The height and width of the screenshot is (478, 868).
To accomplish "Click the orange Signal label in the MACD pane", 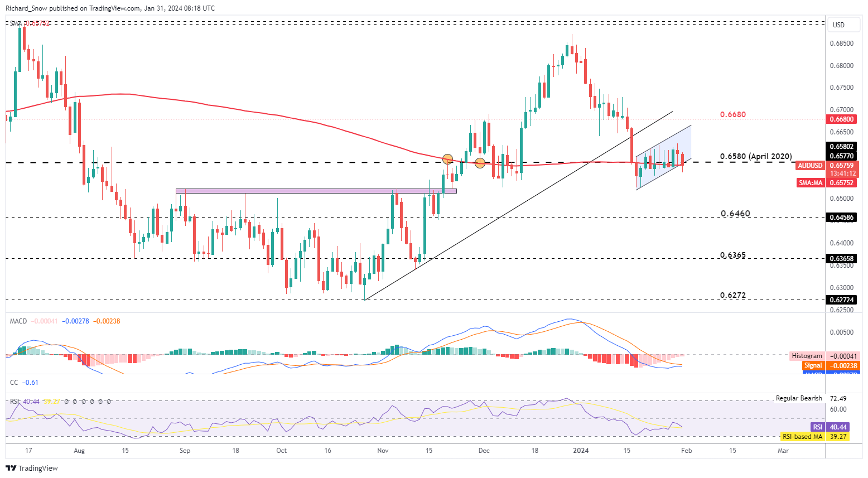I will coord(813,365).
